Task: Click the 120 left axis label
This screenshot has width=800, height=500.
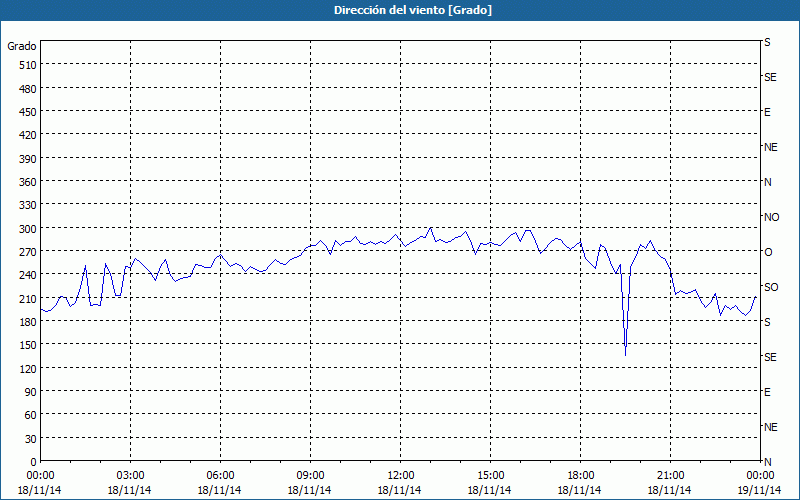Action: 28,368
